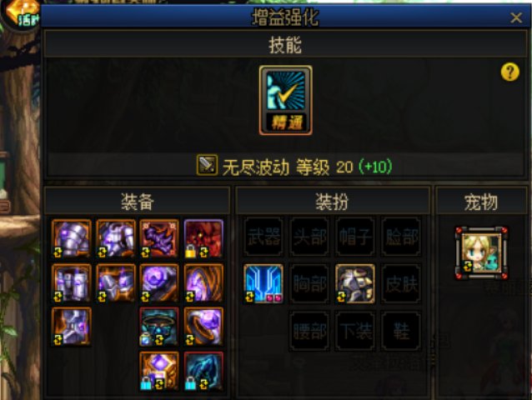Viewport: 532px width, 400px height.
Task: Click the empty 头部 costume slot
Action: click(309, 237)
